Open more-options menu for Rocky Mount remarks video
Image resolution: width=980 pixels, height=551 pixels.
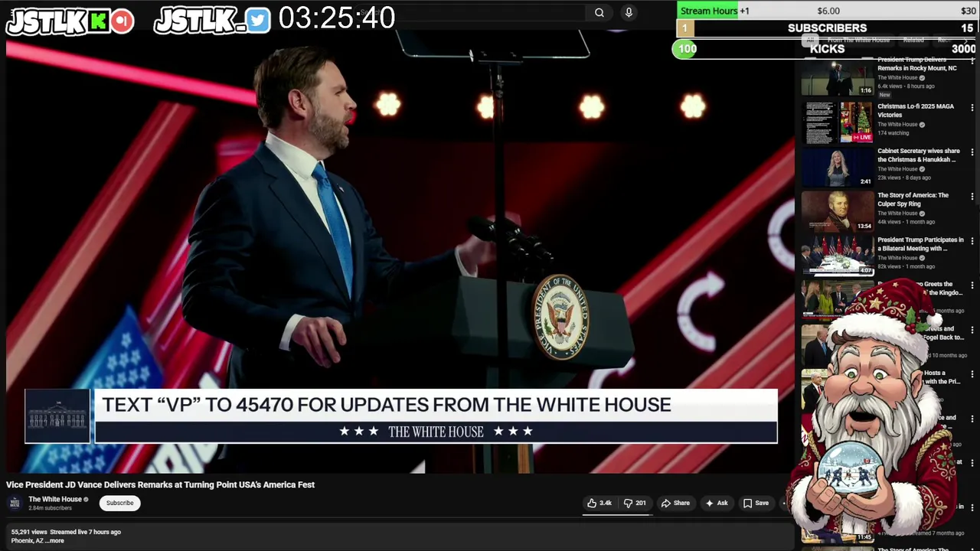(x=972, y=64)
